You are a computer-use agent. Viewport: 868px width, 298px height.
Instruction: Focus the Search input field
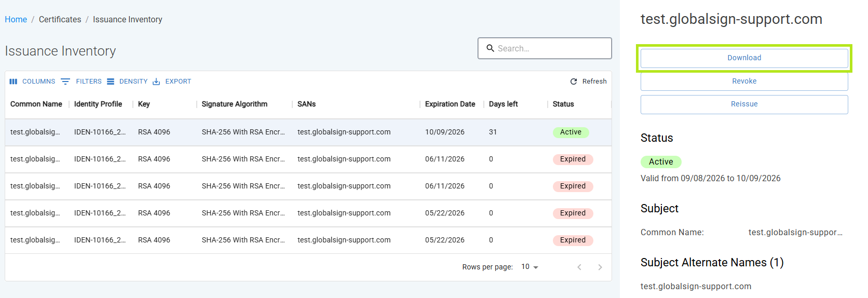coord(545,48)
